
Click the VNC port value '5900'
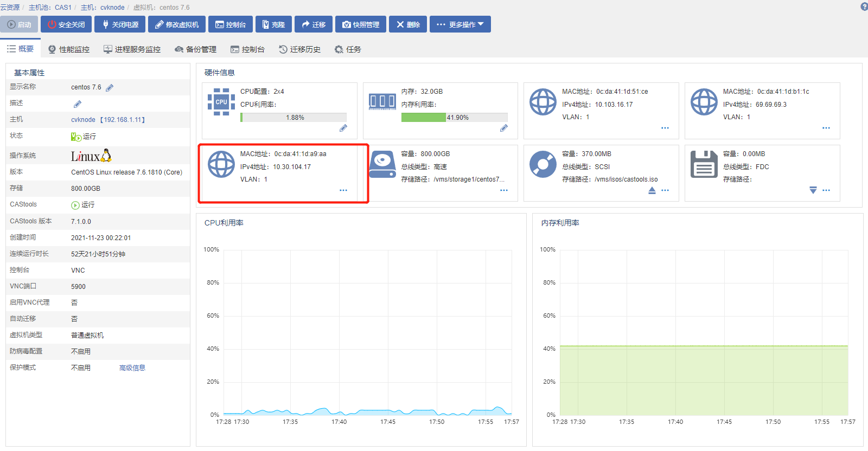tap(78, 287)
